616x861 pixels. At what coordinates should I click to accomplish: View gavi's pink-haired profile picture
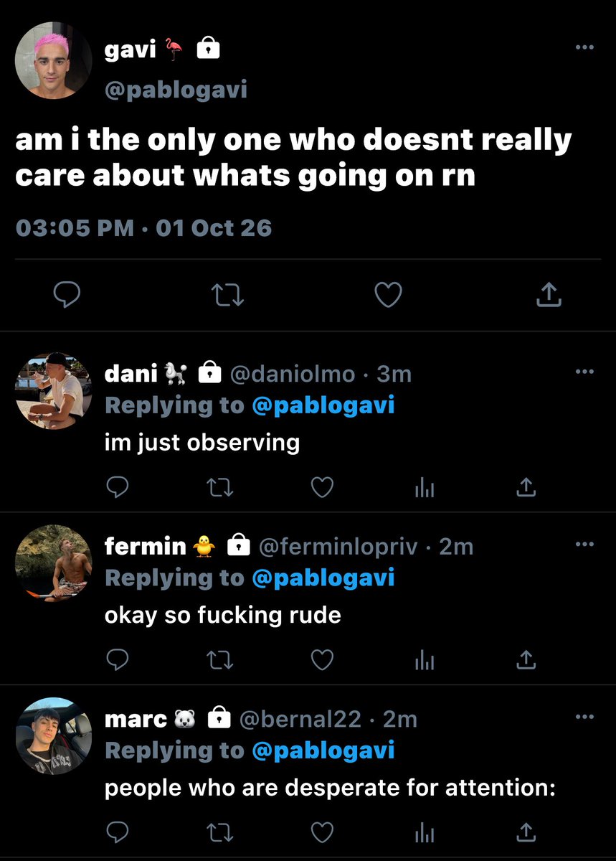tap(54, 60)
